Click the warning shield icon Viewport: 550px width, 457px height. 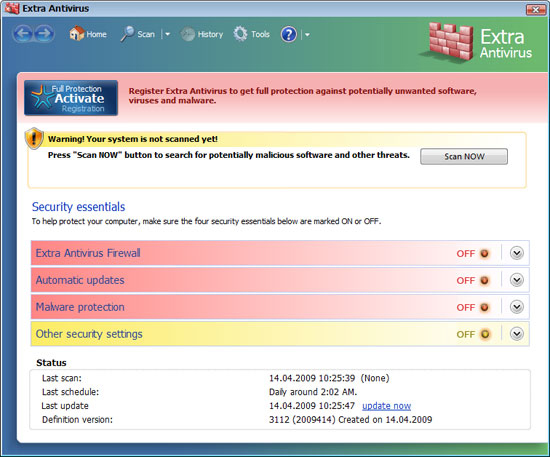34,138
